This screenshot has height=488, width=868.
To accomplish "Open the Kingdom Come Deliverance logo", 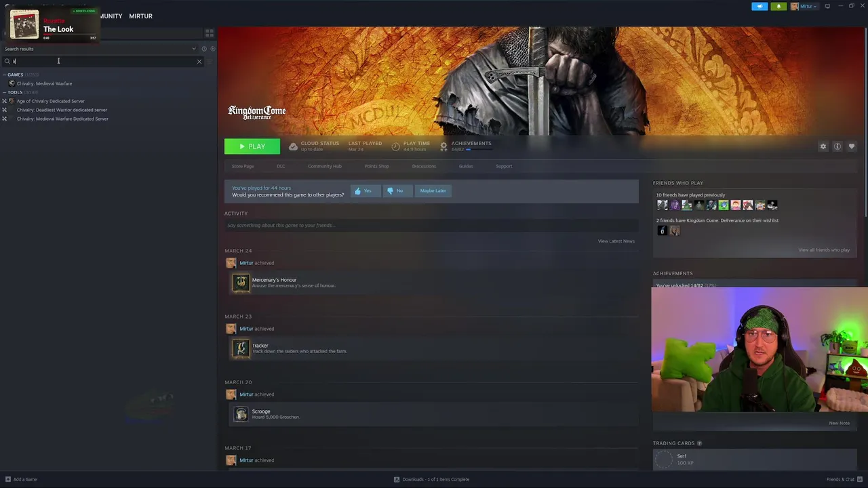I will point(257,113).
